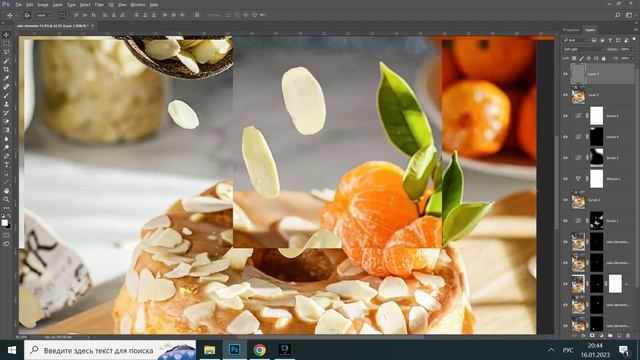The height and width of the screenshot is (360, 640).
Task: Create a new layer icon
Action: 619,336
